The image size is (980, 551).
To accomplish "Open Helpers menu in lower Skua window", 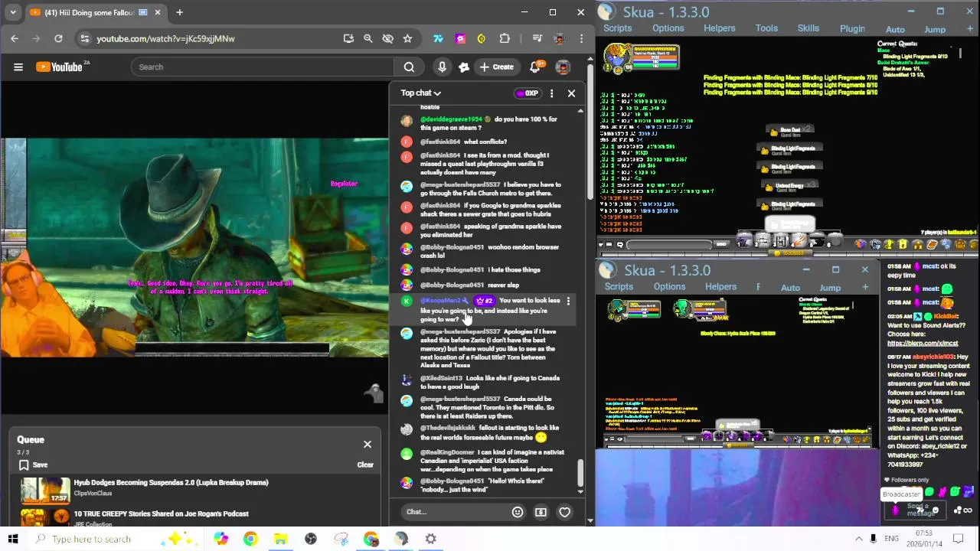I will click(x=720, y=287).
